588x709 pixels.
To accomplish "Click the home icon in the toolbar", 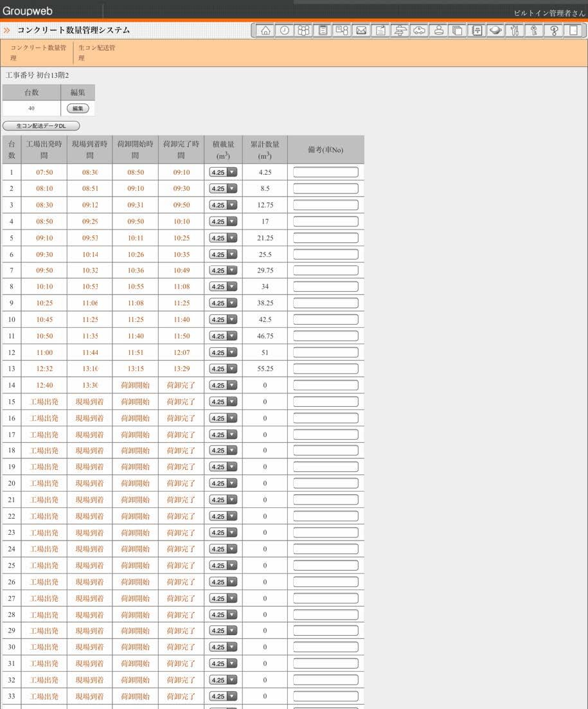I will pyautogui.click(x=265, y=30).
